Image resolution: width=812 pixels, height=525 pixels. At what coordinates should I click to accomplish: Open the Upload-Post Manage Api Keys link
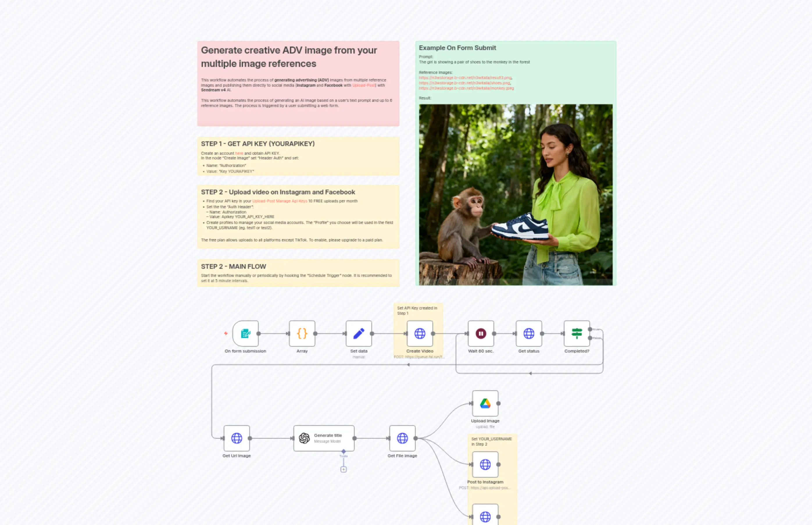pos(279,201)
